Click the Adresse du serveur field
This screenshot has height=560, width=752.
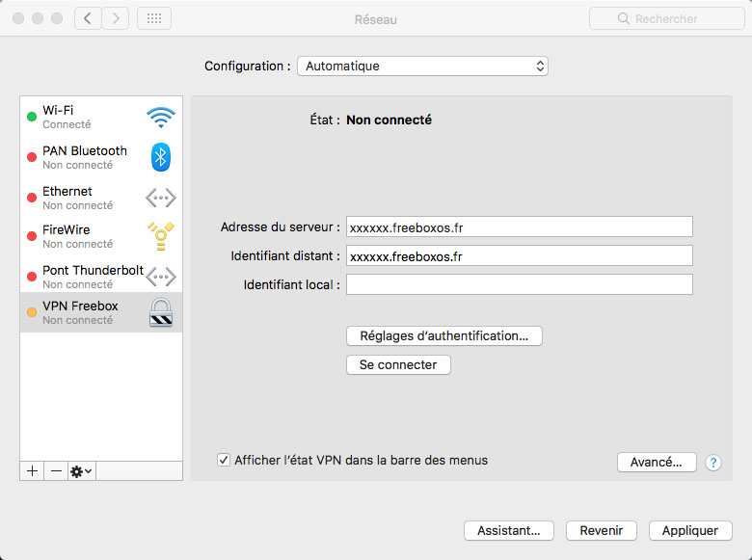click(x=519, y=227)
